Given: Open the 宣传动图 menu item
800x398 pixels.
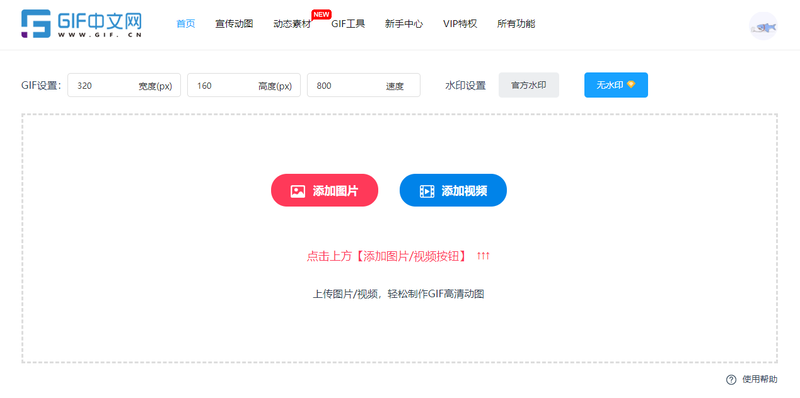Looking at the screenshot, I should point(234,24).
